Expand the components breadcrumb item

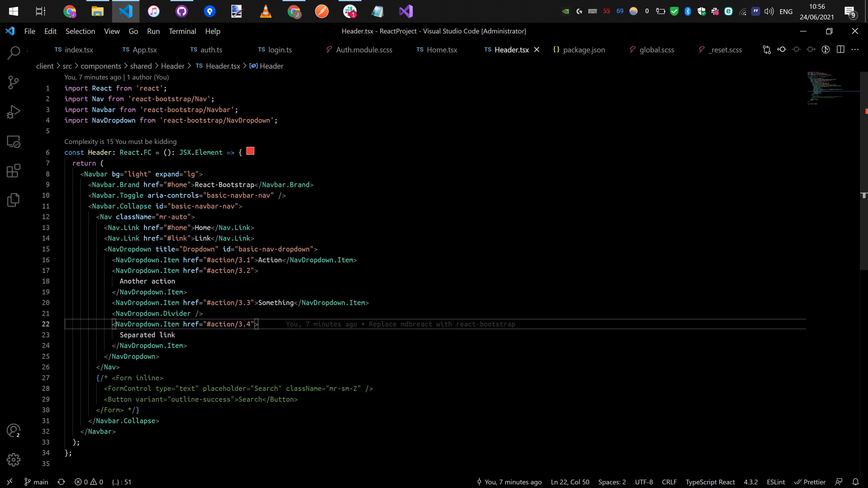pos(101,66)
